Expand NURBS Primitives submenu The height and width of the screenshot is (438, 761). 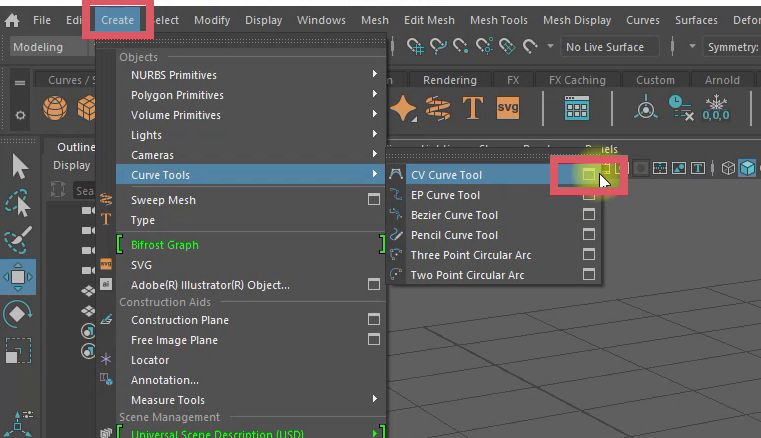pyautogui.click(x=251, y=75)
